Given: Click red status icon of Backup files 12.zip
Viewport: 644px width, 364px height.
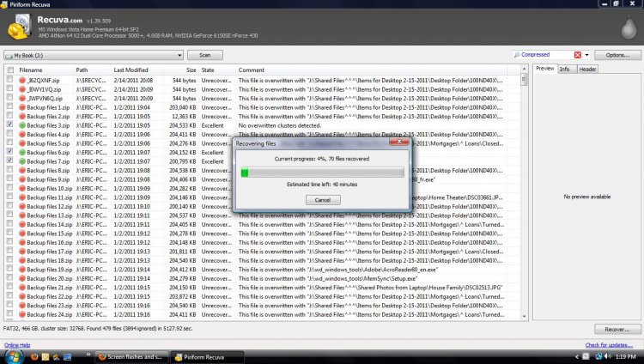Looking at the screenshot, I should click(22, 207).
